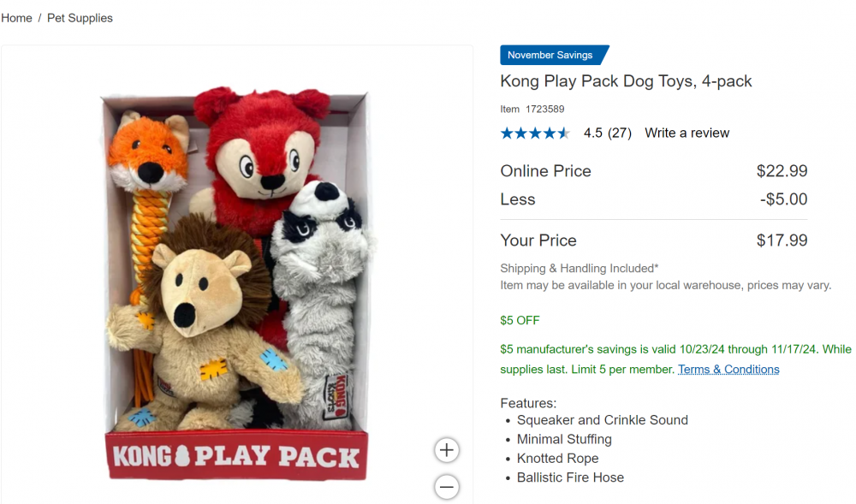Click the Online Price $22.99 amount

coord(782,171)
